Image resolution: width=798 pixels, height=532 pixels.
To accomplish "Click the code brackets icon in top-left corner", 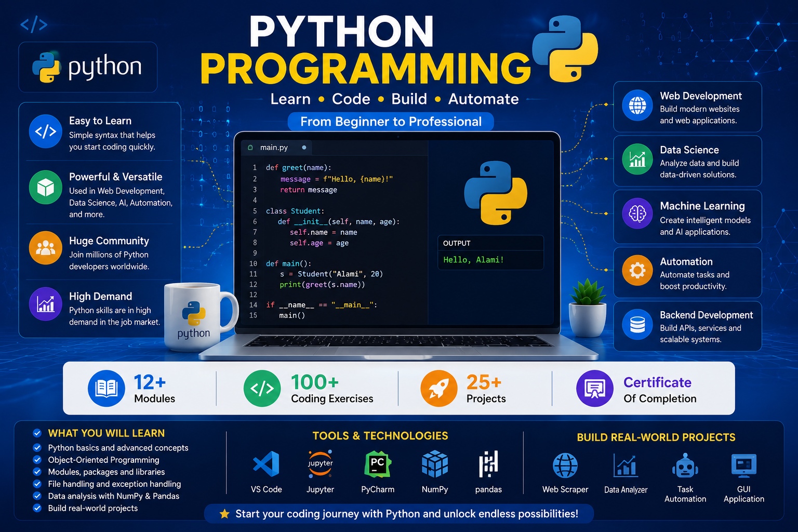I will [34, 24].
